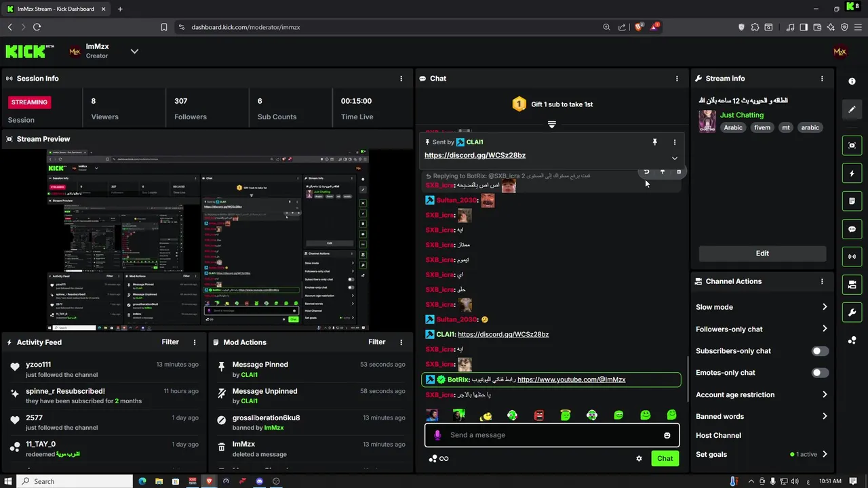Click the fivem stream tag

coord(762,127)
